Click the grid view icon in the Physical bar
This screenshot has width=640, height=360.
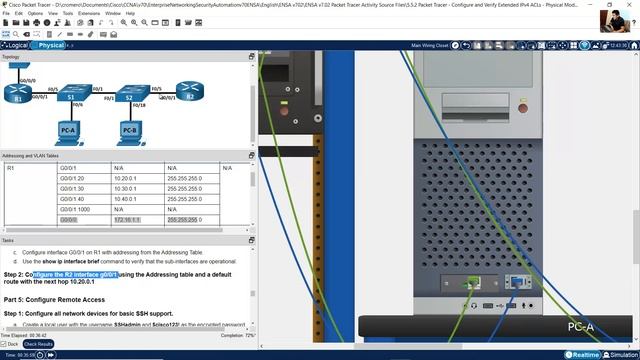pos(573,45)
